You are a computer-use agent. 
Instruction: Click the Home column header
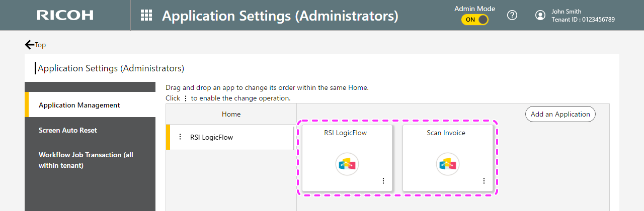(x=231, y=114)
